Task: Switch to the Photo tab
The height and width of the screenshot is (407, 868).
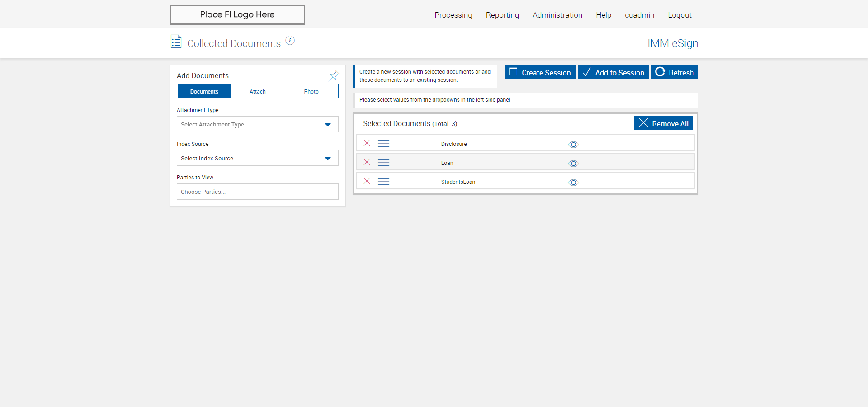Action: 311,92
